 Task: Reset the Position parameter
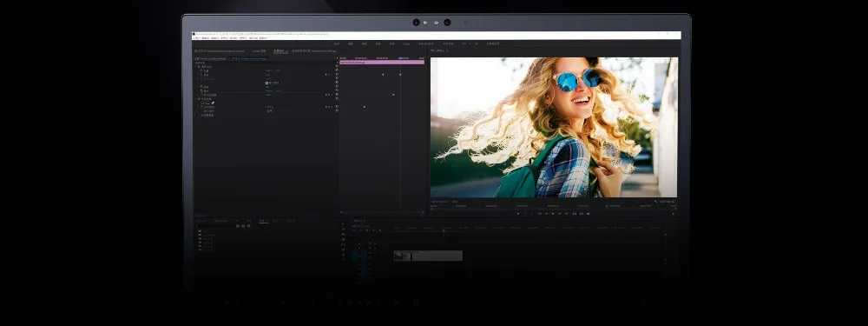337,70
